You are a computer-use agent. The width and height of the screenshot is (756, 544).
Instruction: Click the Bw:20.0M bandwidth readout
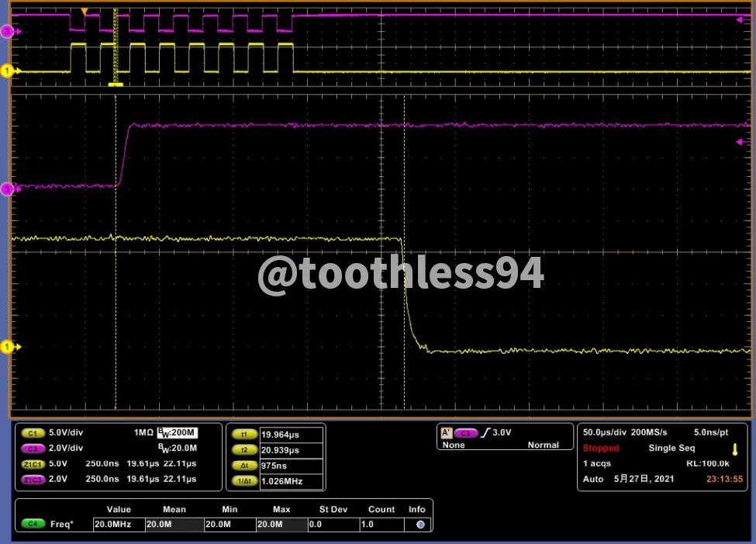click(x=178, y=449)
